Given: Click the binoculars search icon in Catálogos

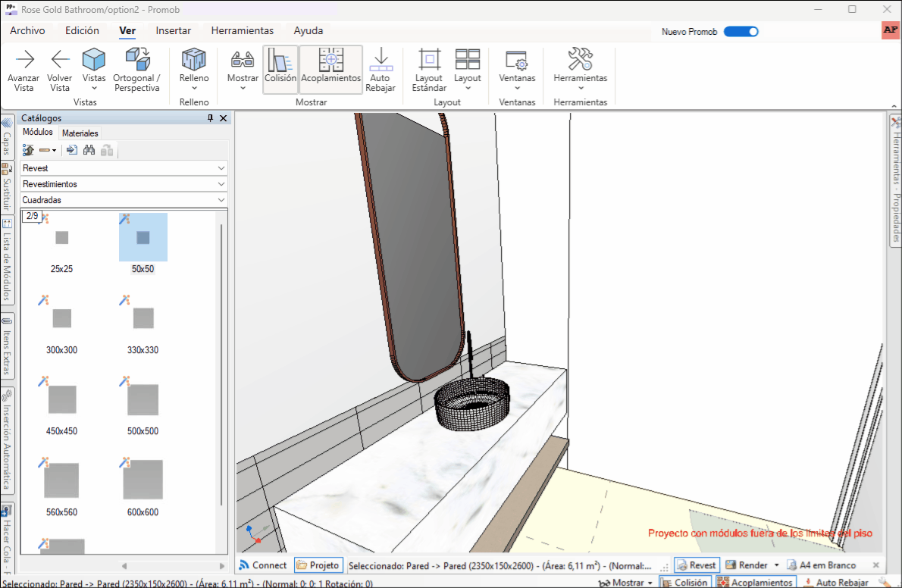Looking at the screenshot, I should tap(89, 150).
